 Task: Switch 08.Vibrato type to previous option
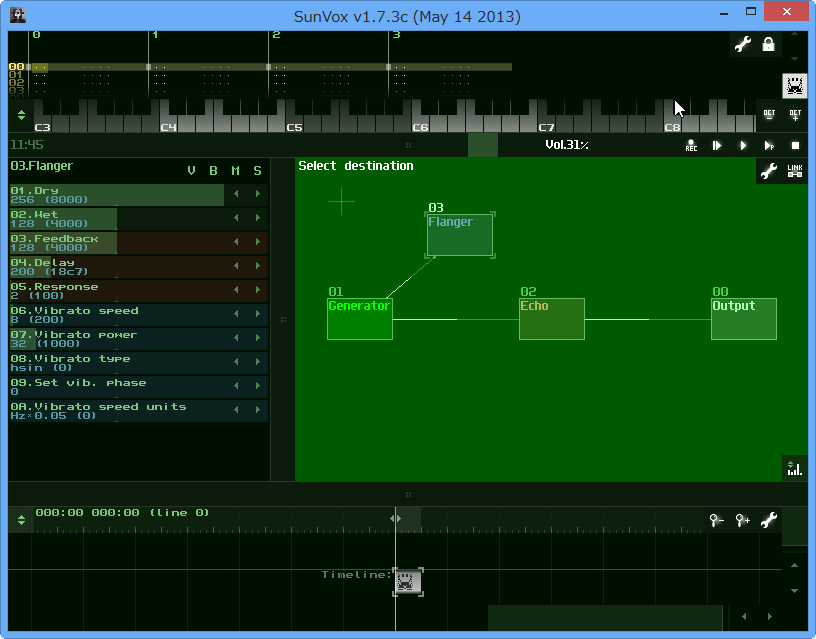click(x=236, y=361)
